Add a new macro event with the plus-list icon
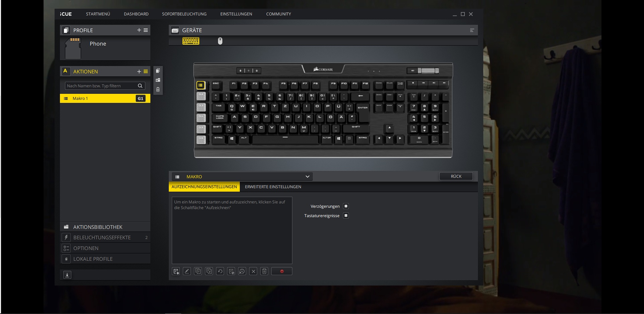 pos(176,271)
